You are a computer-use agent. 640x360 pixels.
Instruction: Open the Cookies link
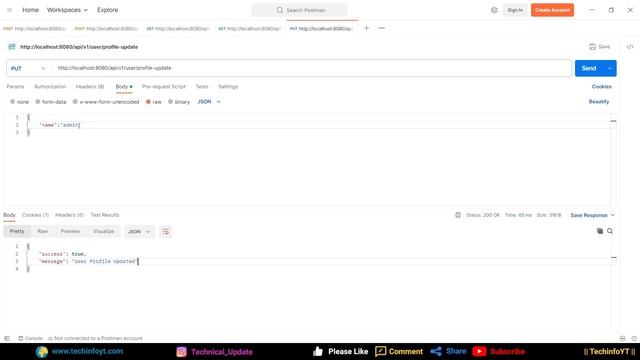[x=602, y=87]
